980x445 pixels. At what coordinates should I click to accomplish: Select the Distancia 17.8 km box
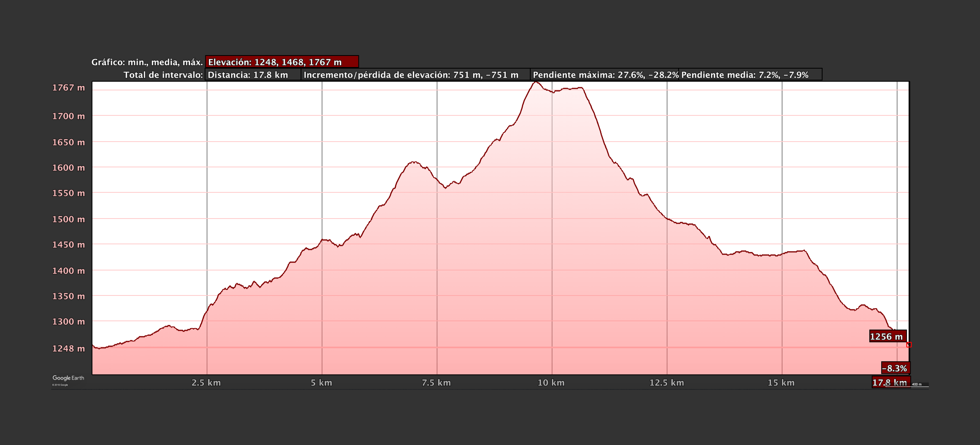click(x=252, y=75)
